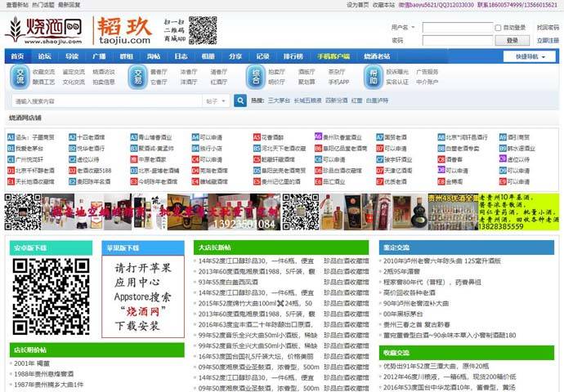Click the 登录 login button
The image size is (564, 392).
(513, 40)
